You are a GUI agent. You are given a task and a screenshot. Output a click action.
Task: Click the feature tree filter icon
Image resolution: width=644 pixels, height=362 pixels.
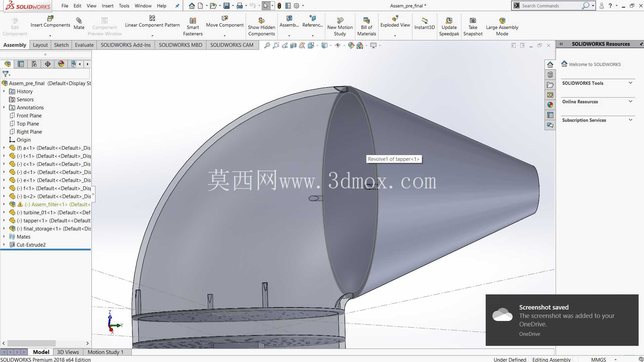coord(6,74)
